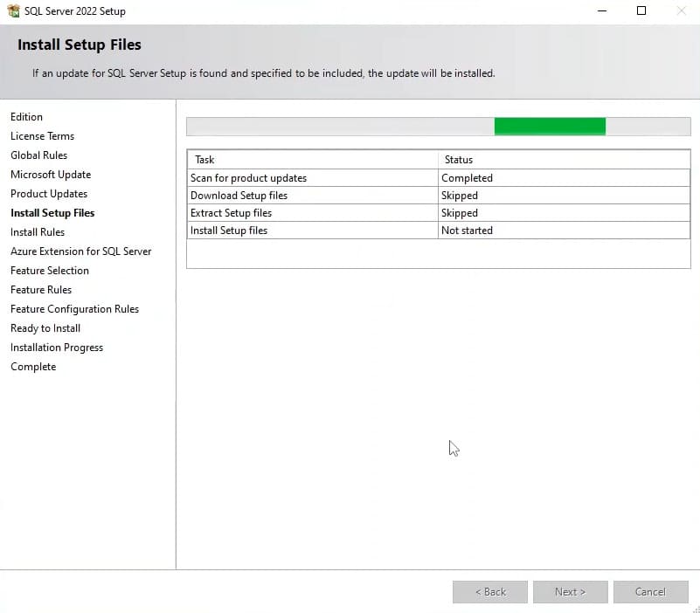The height and width of the screenshot is (613, 700).
Task: Click Install Setup Files sidebar entry
Action: pos(52,213)
